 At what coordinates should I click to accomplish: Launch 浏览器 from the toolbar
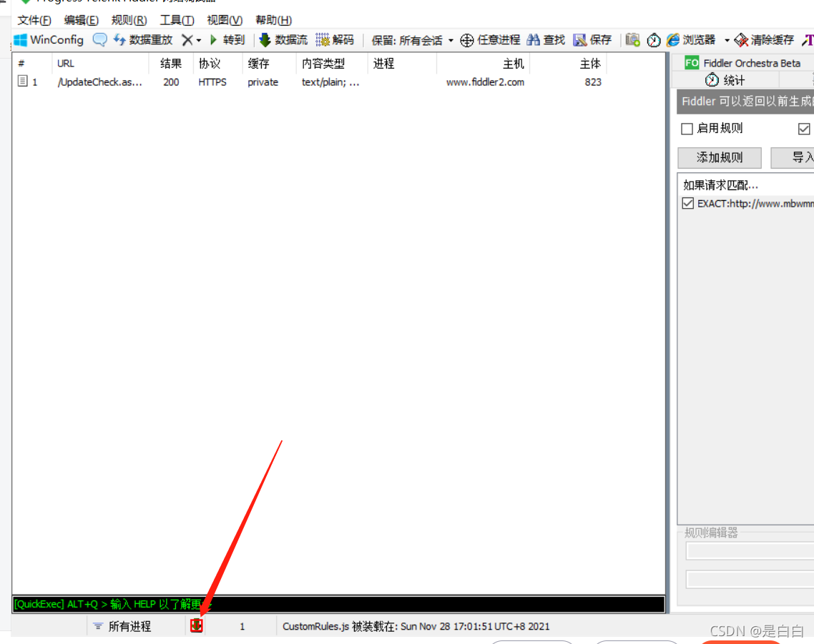click(691, 40)
